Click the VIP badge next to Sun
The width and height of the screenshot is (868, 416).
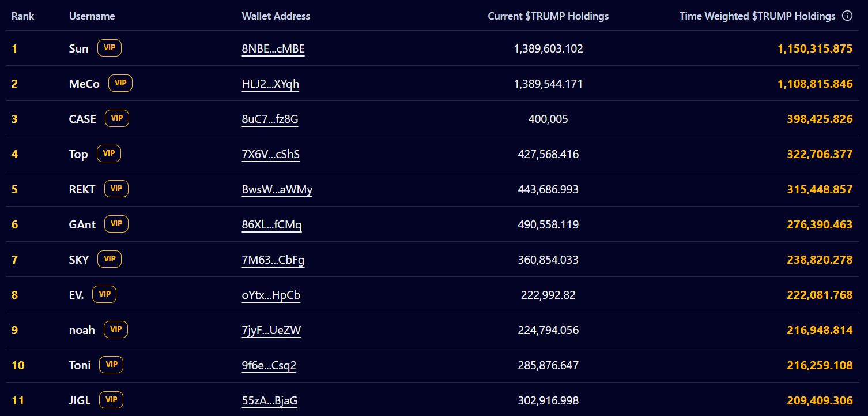point(110,48)
